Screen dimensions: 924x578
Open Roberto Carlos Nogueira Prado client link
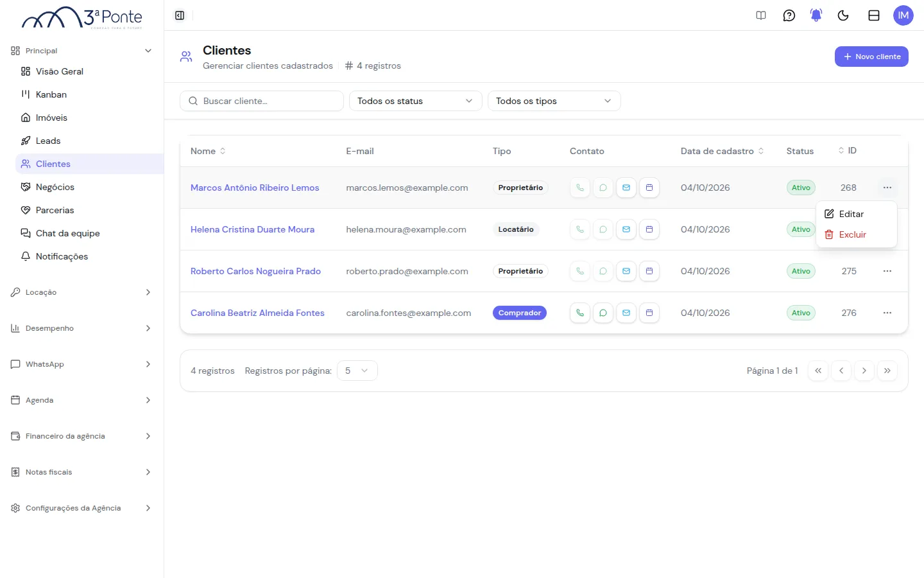(x=255, y=271)
